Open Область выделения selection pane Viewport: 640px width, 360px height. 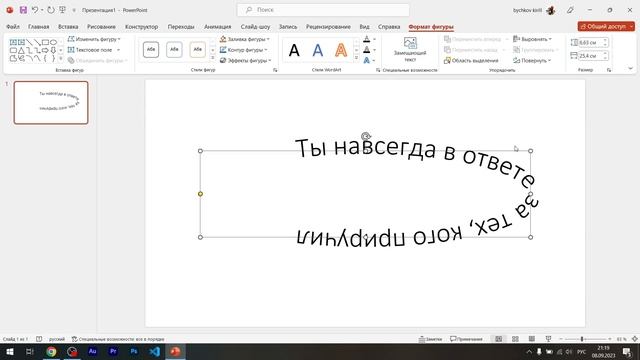(471, 60)
